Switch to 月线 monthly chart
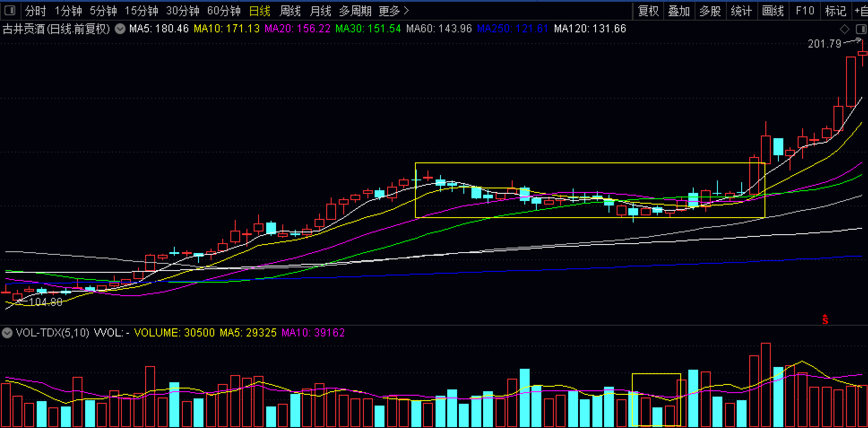868x428 pixels. [x=320, y=11]
